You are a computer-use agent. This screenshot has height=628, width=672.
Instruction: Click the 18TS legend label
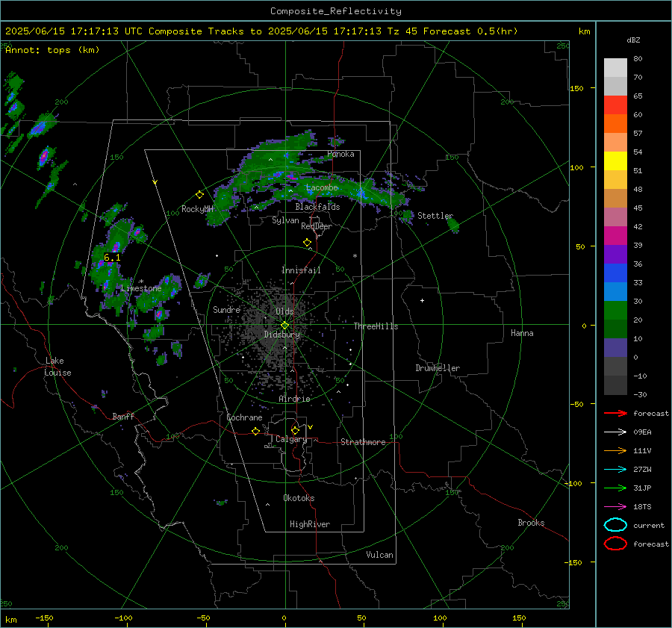[642, 507]
